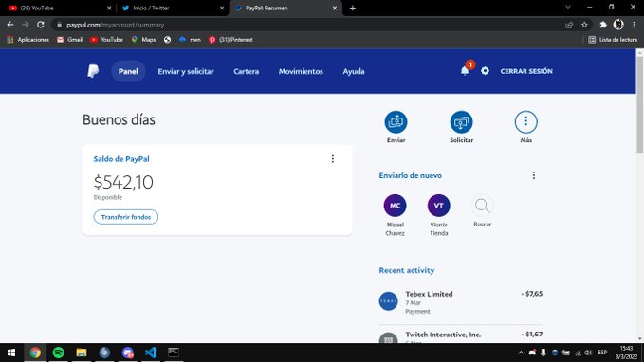
Task: Open the Gmail bookmark
Action: point(70,40)
